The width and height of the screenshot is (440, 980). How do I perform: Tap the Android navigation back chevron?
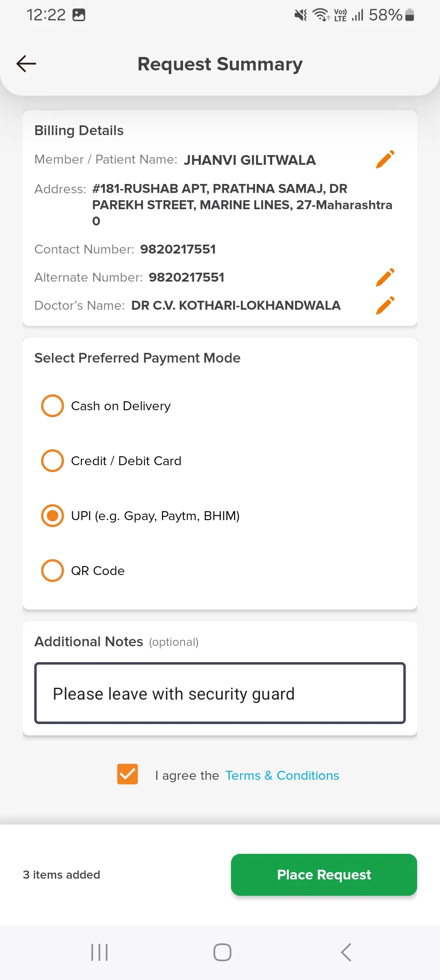click(346, 952)
